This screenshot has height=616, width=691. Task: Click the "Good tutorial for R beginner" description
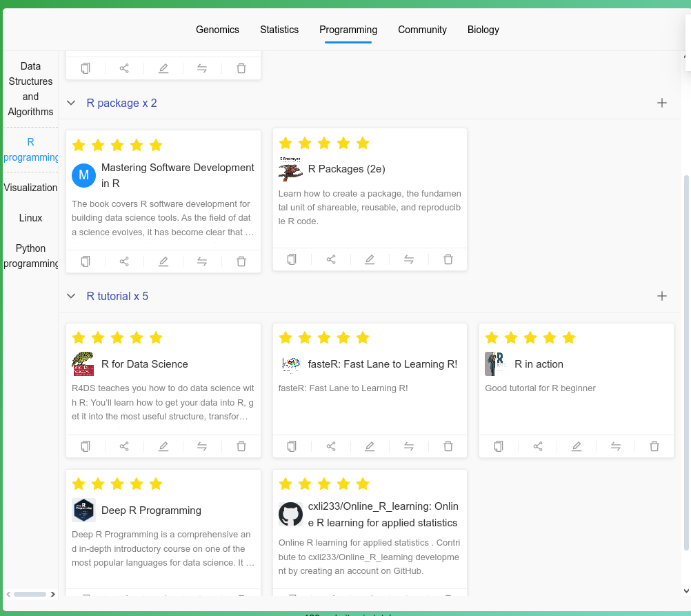pos(540,388)
